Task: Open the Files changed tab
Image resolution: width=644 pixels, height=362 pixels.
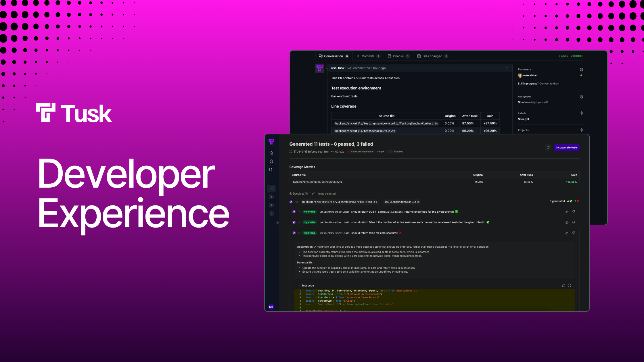Action: point(432,56)
